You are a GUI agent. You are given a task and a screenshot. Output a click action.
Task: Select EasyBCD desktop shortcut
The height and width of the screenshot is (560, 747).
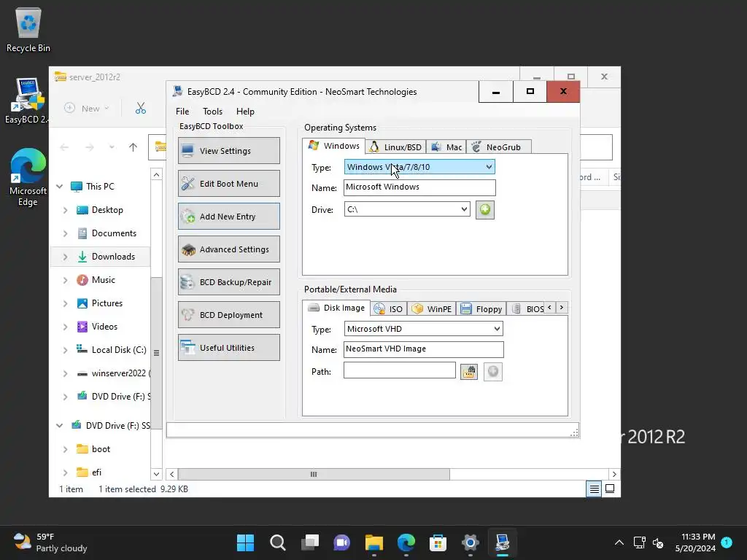[x=28, y=101]
